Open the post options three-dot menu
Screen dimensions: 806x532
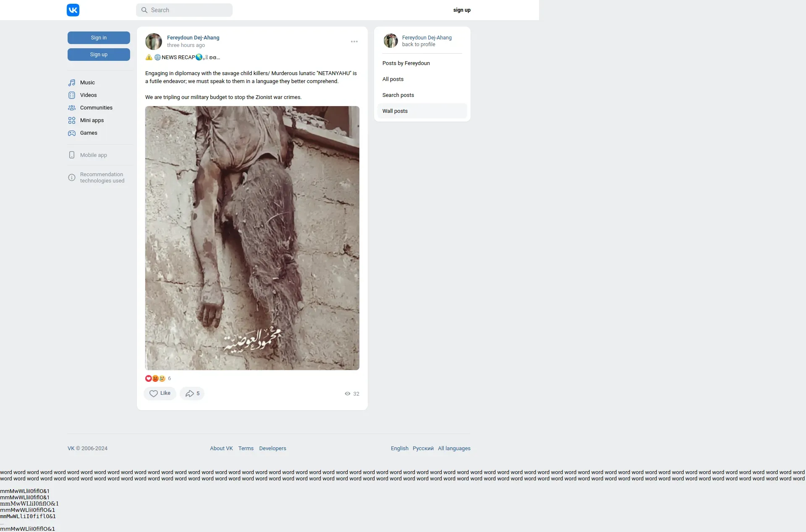point(354,42)
